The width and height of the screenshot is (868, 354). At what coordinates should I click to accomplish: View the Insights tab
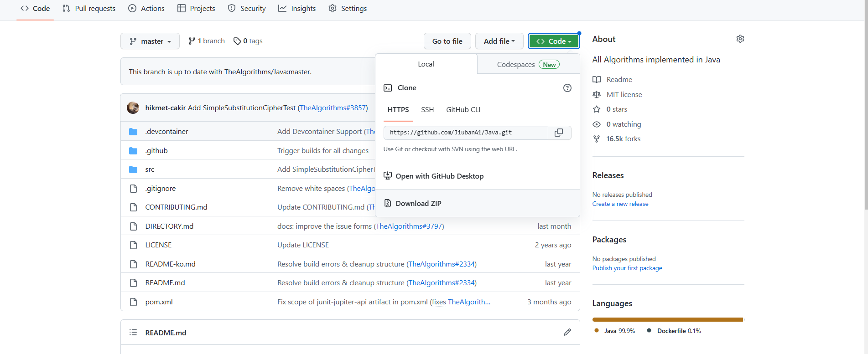tap(297, 9)
